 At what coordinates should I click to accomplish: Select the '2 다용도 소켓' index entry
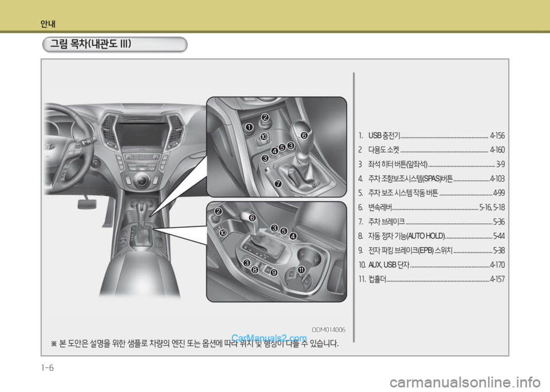431,150
